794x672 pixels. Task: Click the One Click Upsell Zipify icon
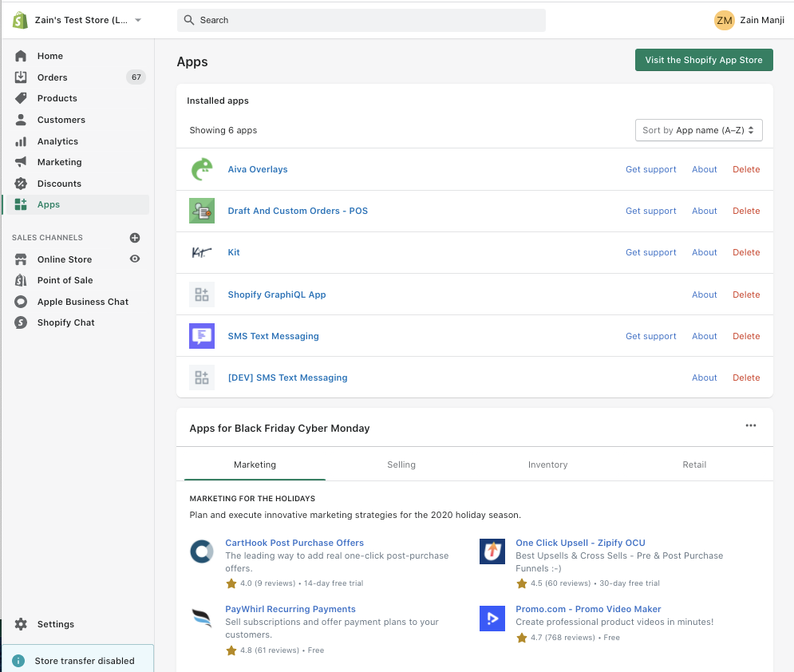click(x=492, y=551)
